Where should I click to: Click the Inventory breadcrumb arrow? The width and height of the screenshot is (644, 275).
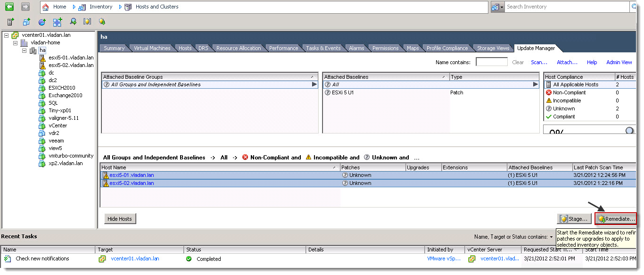(74, 7)
